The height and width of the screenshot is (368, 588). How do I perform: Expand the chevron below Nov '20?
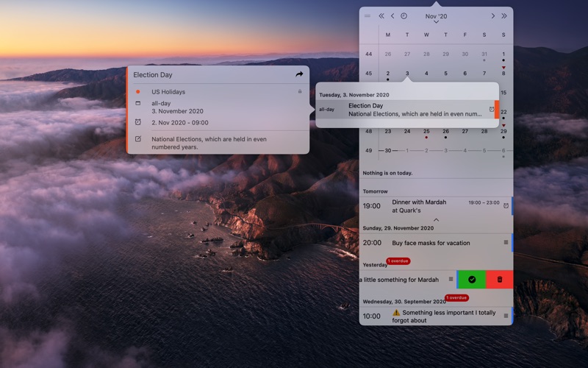coord(436,22)
